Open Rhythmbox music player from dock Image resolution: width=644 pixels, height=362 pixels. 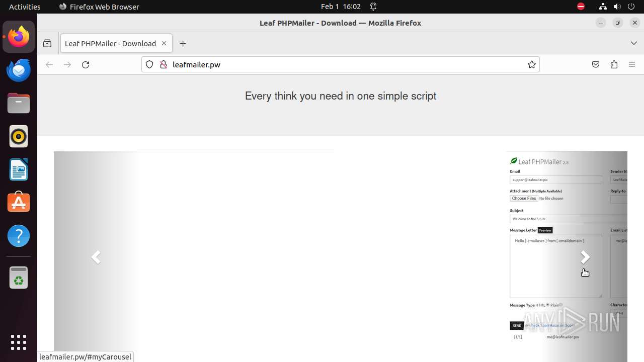click(x=19, y=136)
